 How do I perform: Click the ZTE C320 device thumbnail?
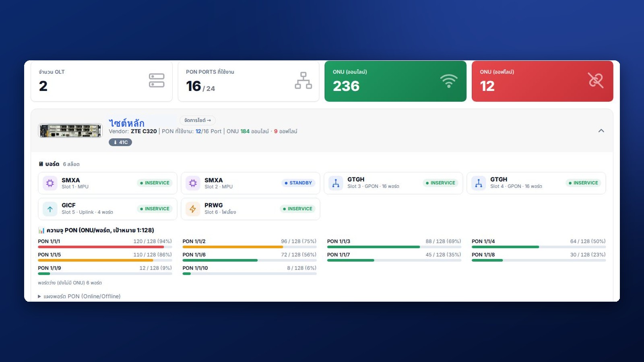click(70, 131)
